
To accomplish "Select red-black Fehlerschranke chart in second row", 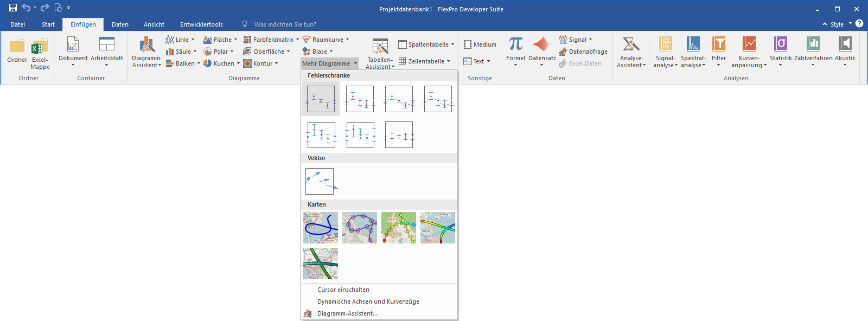I will point(399,134).
